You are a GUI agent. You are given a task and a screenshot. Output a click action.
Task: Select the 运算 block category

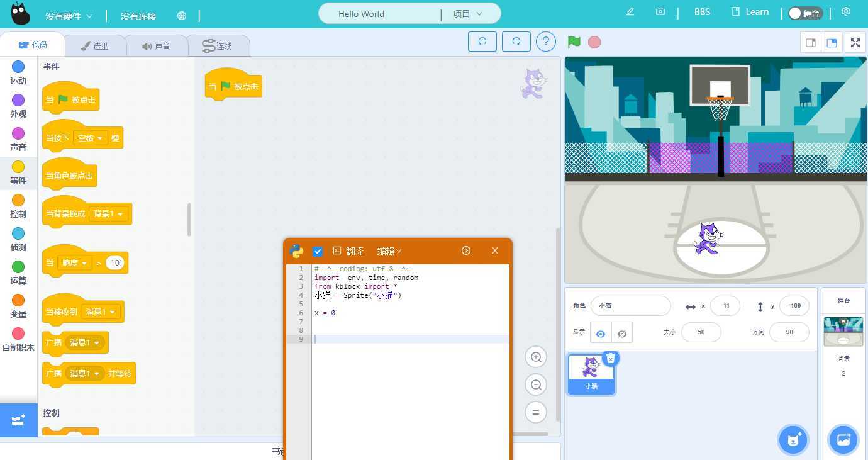pos(18,272)
